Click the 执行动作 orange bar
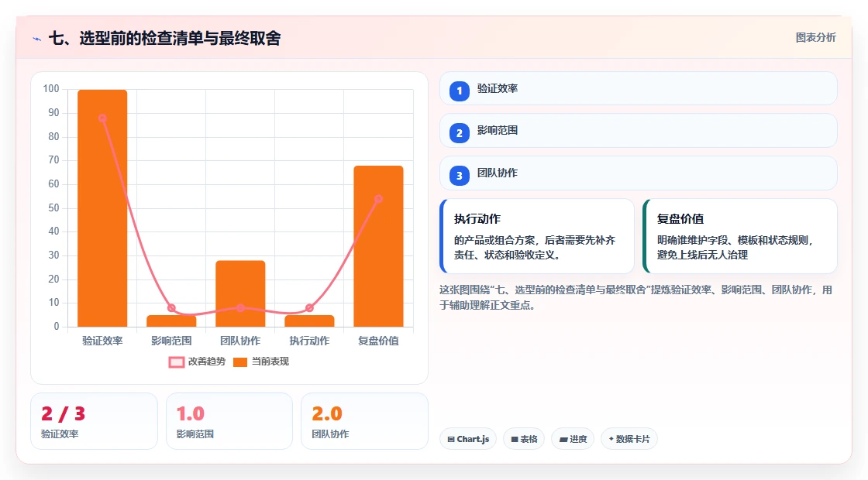Image resolution: width=868 pixels, height=480 pixels. 309,321
